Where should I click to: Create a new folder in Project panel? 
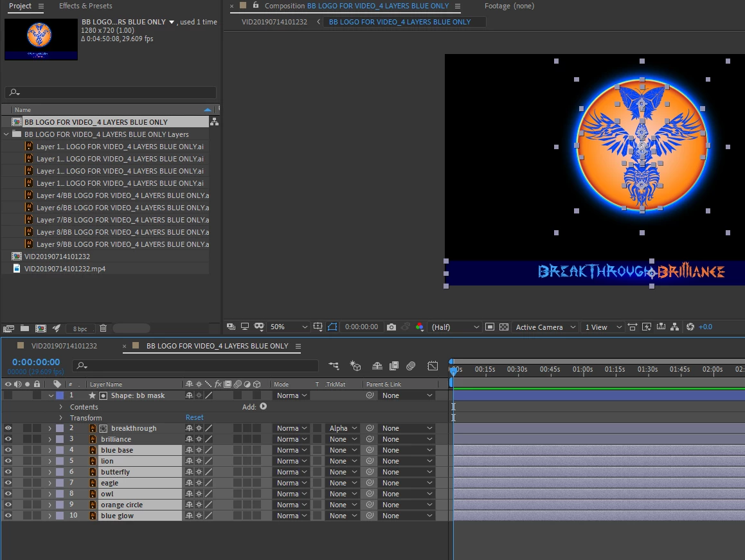pos(24,328)
